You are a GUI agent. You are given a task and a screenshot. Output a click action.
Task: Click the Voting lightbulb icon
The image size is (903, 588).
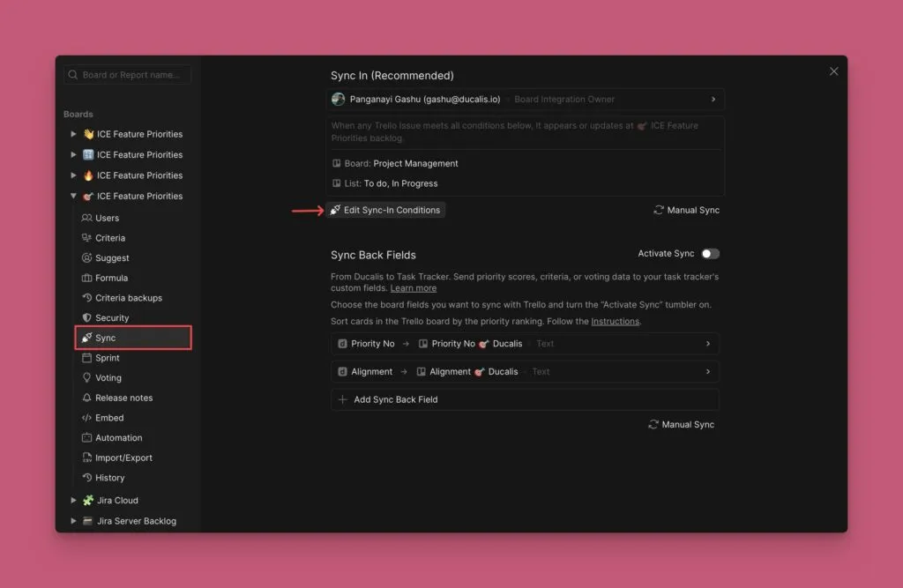(86, 377)
